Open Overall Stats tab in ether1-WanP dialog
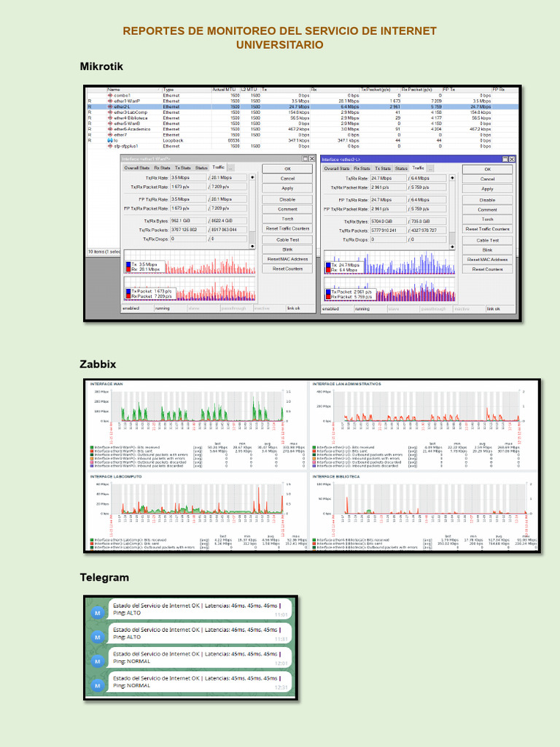The height and width of the screenshot is (747, 560). tap(137, 168)
